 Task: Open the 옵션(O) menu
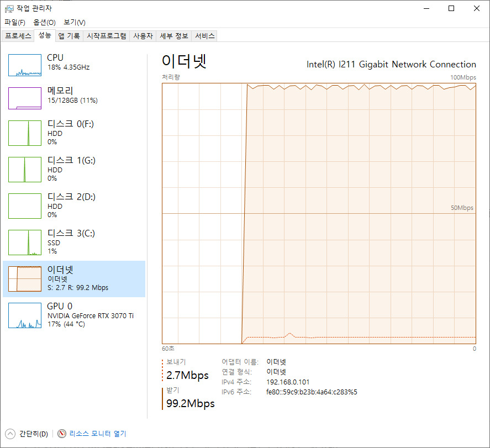click(x=44, y=22)
